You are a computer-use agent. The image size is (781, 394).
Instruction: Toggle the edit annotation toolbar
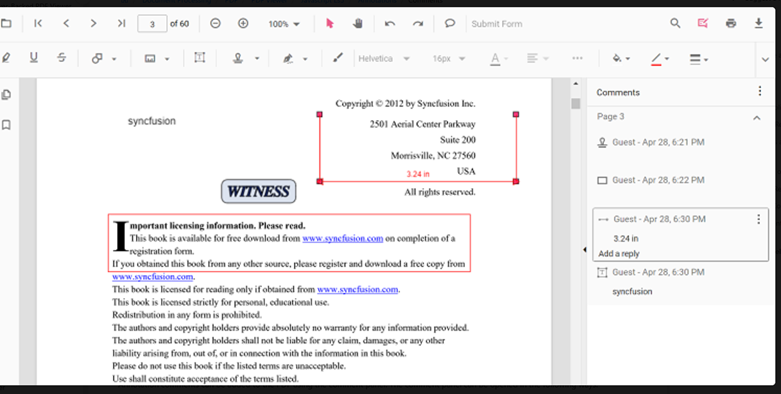tap(703, 23)
